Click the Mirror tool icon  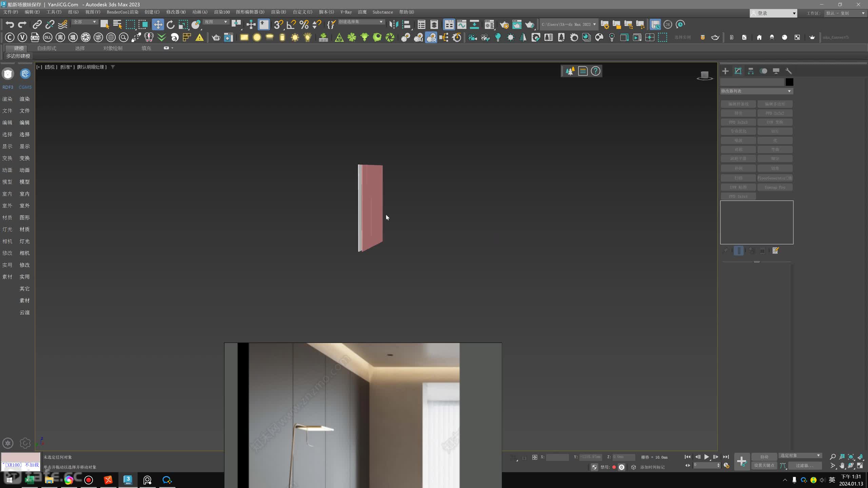click(x=394, y=24)
